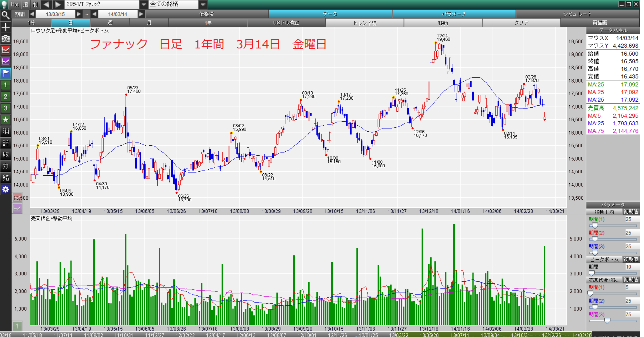Click the 価格帯 price band button
Image resolution: width=644 pixels, height=337 pixels.
[x=207, y=14]
